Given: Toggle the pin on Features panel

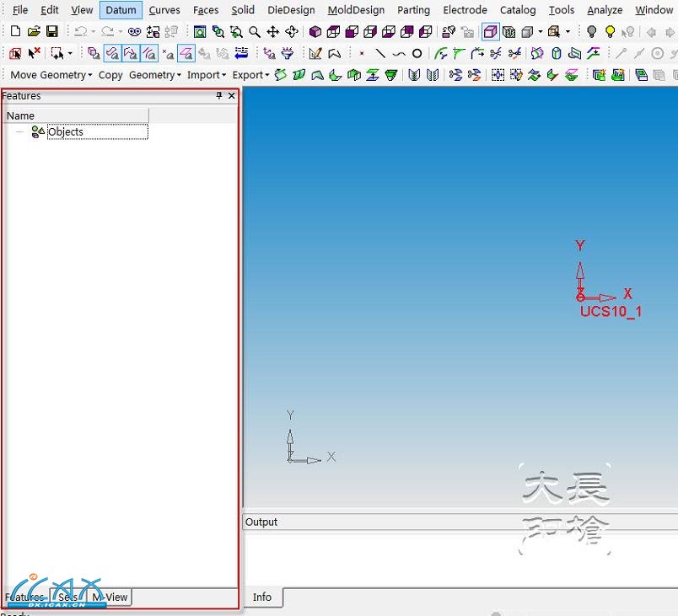Looking at the screenshot, I should (219, 96).
